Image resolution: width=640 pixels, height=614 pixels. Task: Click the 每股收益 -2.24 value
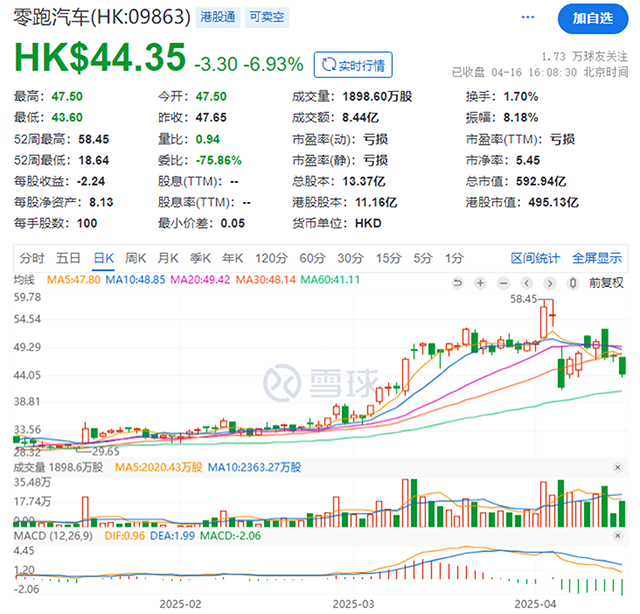pyautogui.click(x=91, y=181)
